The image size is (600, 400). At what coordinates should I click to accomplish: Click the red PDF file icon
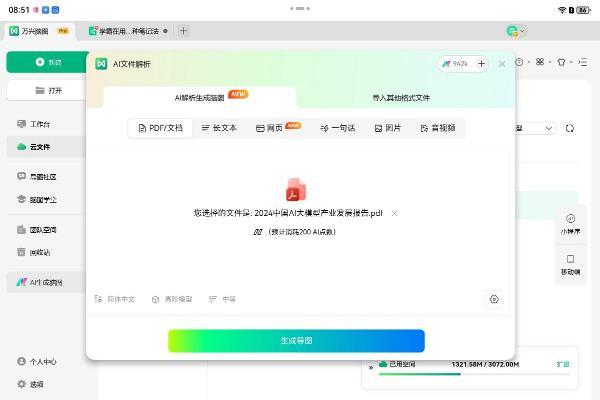coord(296,189)
